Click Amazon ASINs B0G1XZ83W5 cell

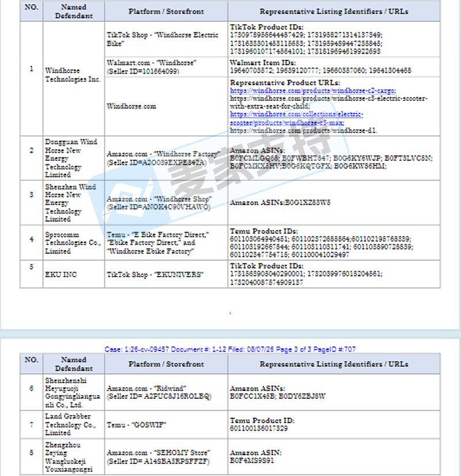[334, 203]
